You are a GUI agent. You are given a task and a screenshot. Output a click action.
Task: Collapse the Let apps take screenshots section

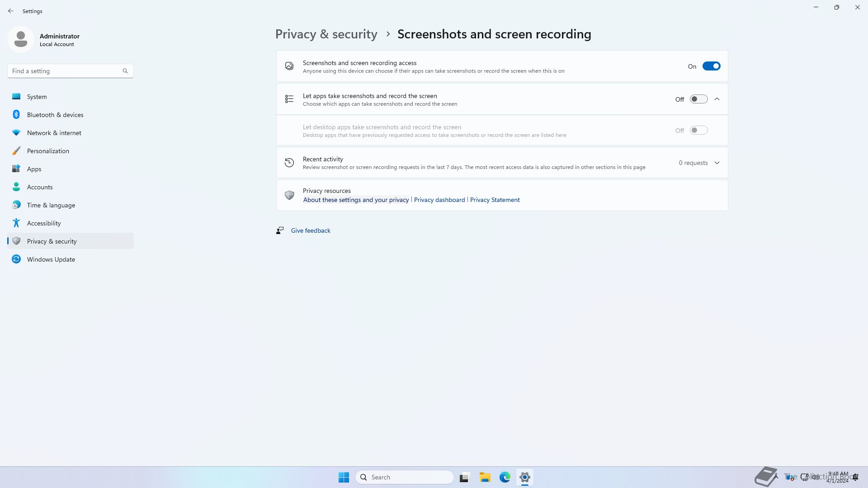click(717, 99)
